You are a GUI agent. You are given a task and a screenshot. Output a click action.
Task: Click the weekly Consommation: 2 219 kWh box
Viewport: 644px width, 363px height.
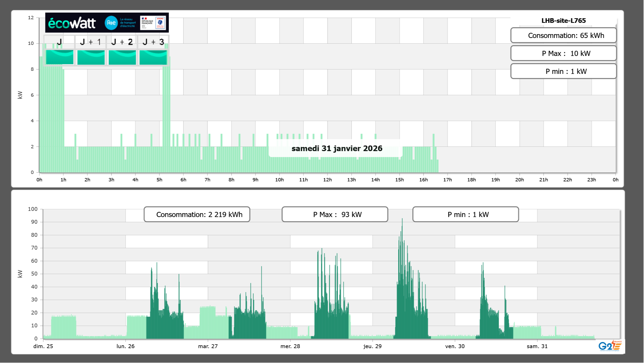click(x=197, y=214)
